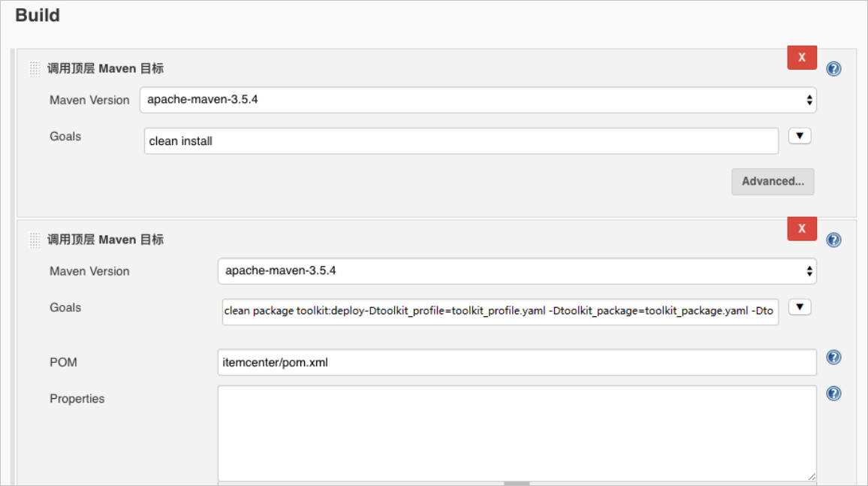
Task: Click the horizontal scrollbar below Properties
Action: click(x=517, y=484)
